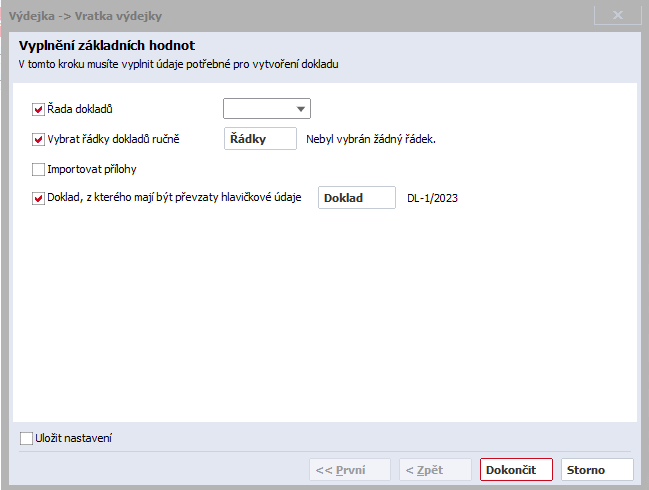
Task: Toggle Vybrat řádky dokladů ručně checkbox
Action: [x=38, y=139]
